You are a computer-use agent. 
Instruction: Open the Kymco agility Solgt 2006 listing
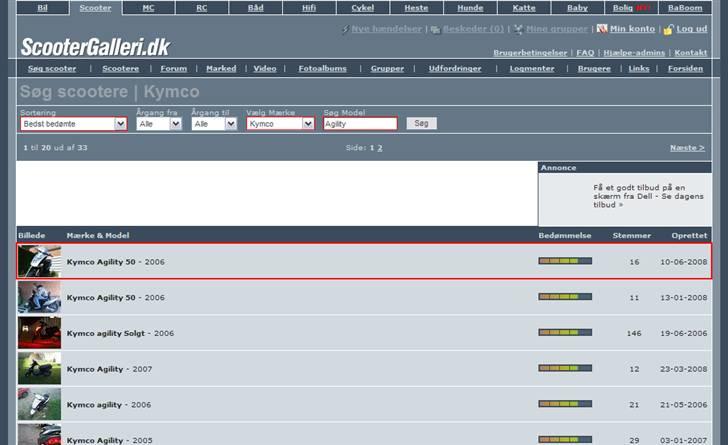(x=120, y=333)
